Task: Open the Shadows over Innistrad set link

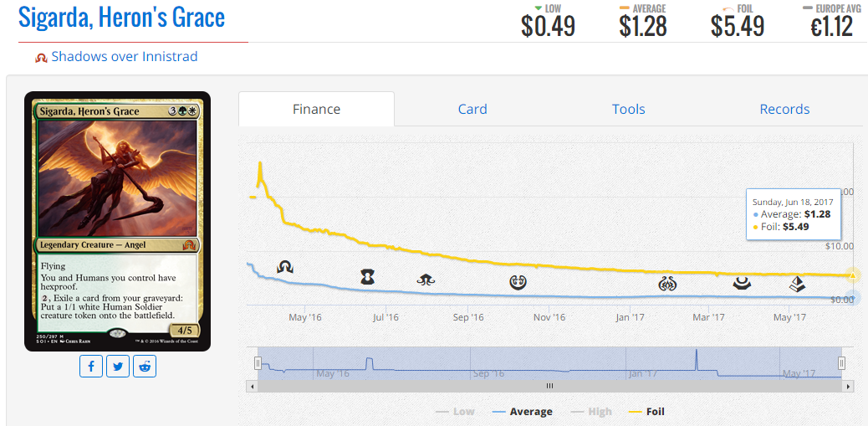Action: 125,57
